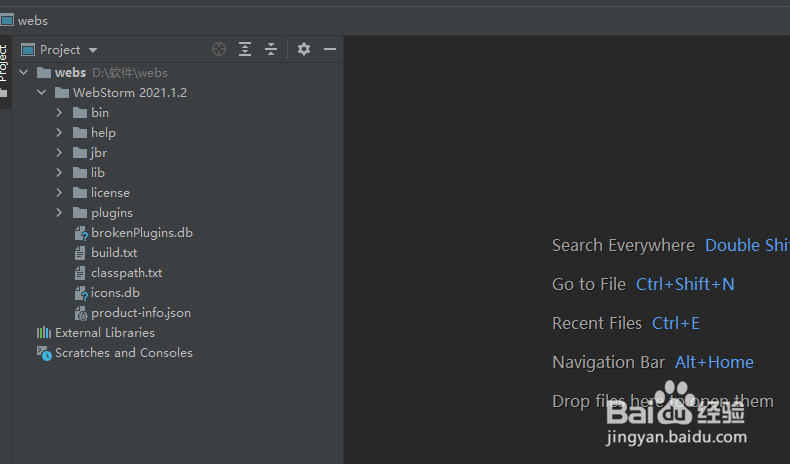Select the WebStorm 2021.1.2 folder label
790x464 pixels.
click(130, 93)
